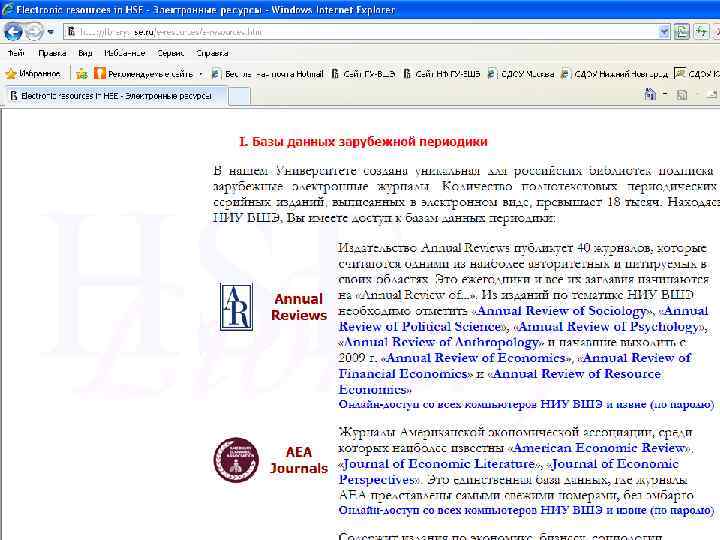Viewport: 720px width, 540px height.
Task: Open the Сервис menu
Action: pyautogui.click(x=170, y=53)
